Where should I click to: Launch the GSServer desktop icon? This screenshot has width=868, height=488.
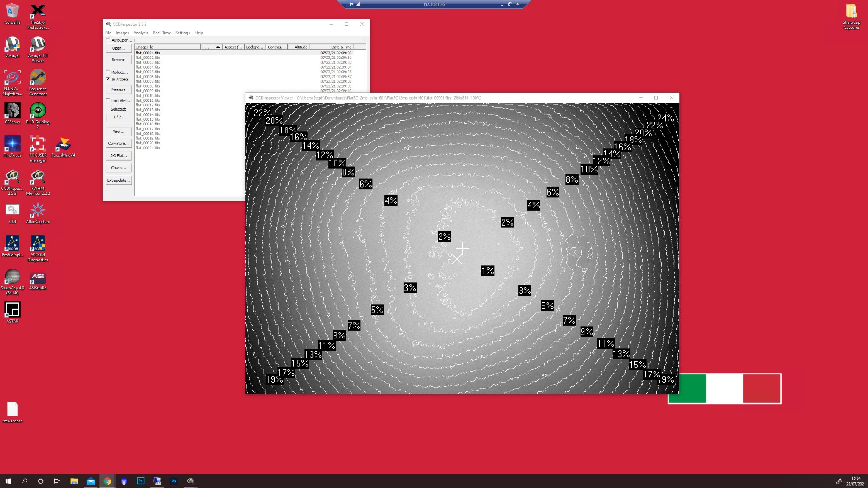point(12,113)
